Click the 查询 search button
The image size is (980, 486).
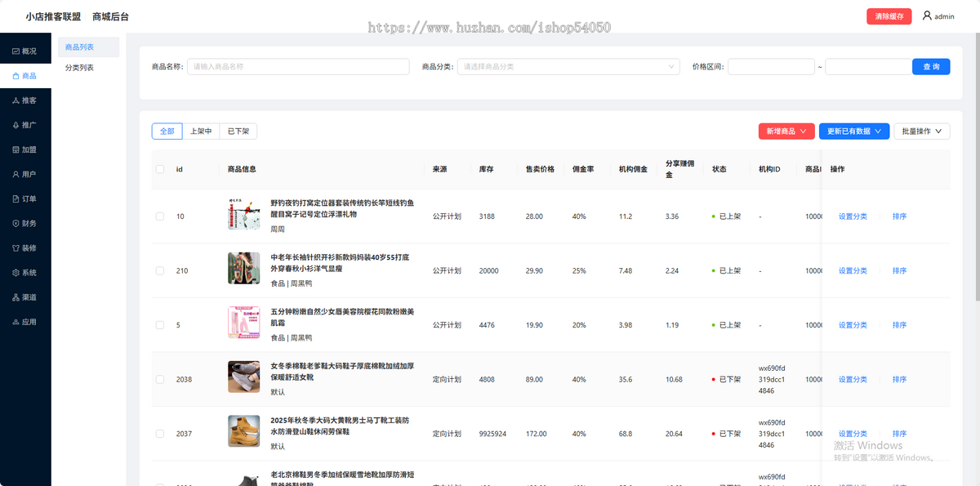pos(931,66)
